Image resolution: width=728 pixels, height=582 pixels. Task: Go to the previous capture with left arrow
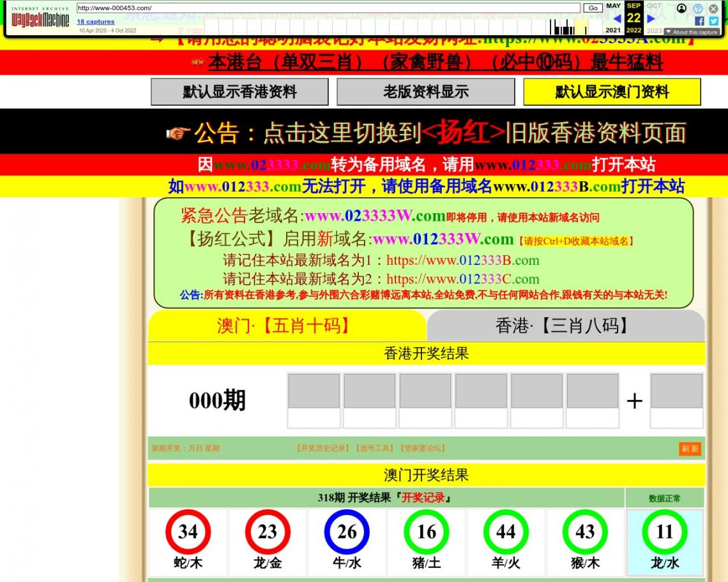(617, 19)
